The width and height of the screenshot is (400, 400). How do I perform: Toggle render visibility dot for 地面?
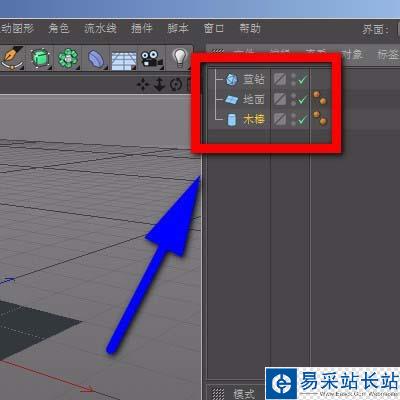pyautogui.click(x=293, y=103)
